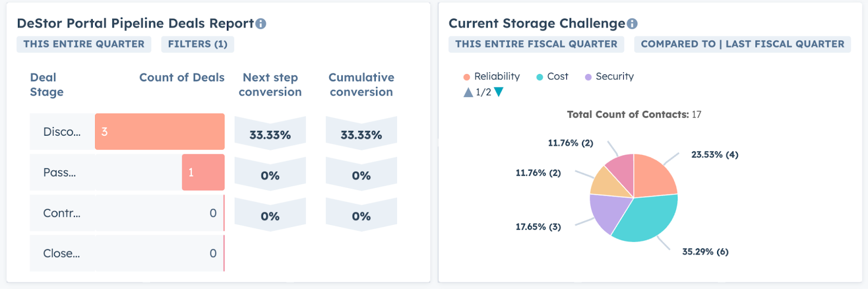This screenshot has height=289, width=868.
Task: Open THIS ENTIRE QUARTER date filter
Action: pos(84,44)
